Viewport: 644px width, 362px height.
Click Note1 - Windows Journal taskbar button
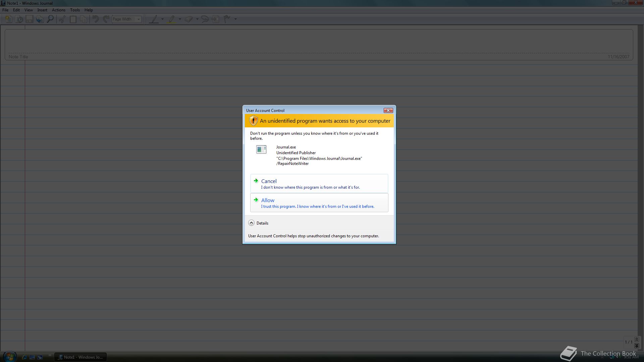[x=80, y=357]
